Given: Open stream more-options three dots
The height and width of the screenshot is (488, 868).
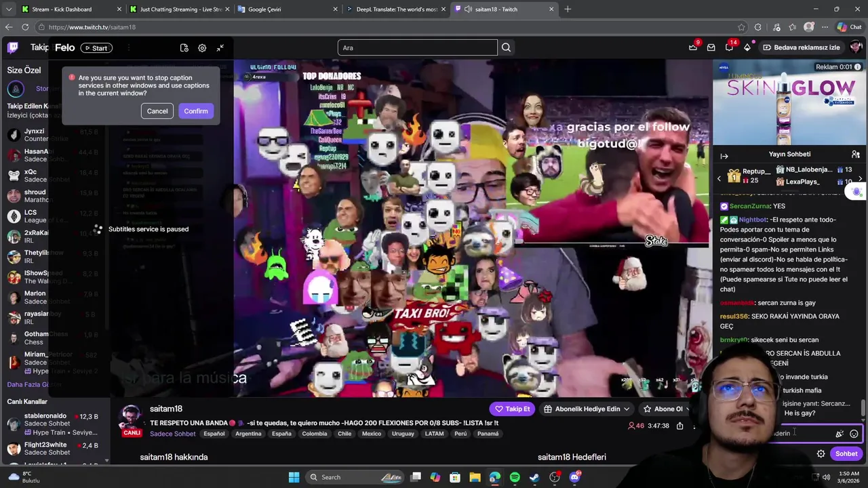Looking at the screenshot, I should point(694,426).
